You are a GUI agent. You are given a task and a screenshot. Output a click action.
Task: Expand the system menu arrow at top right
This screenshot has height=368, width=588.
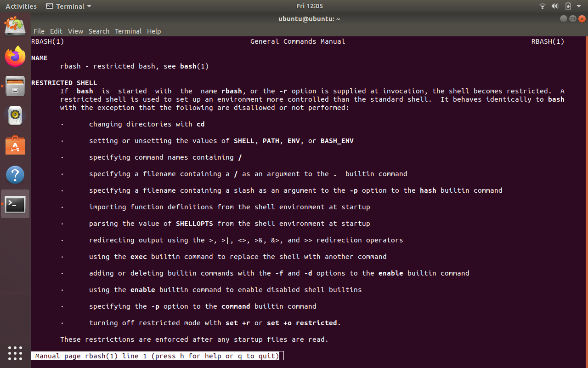tap(578, 6)
